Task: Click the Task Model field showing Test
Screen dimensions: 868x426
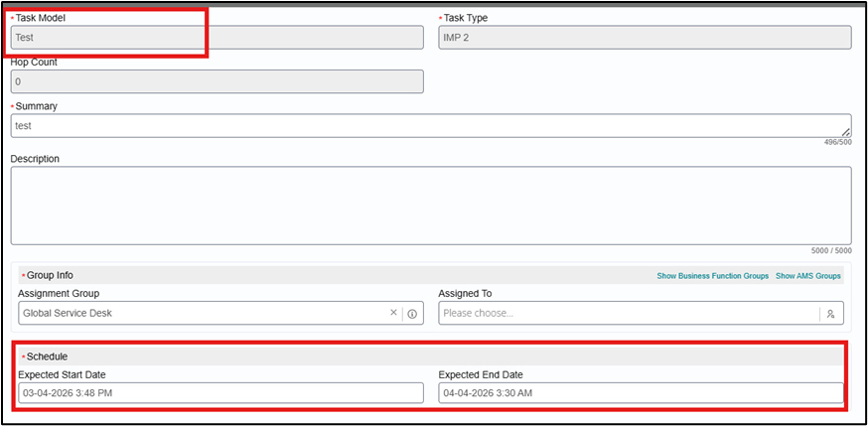Action: [217, 38]
